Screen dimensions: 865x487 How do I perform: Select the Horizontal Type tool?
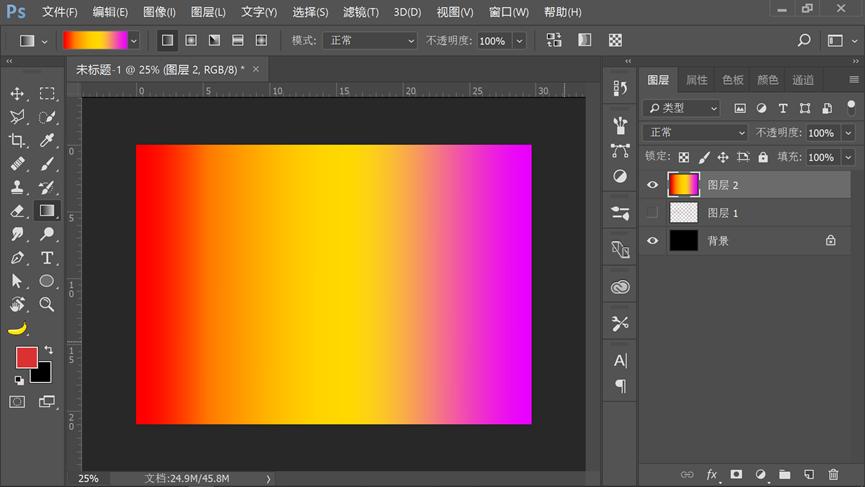pyautogui.click(x=47, y=258)
